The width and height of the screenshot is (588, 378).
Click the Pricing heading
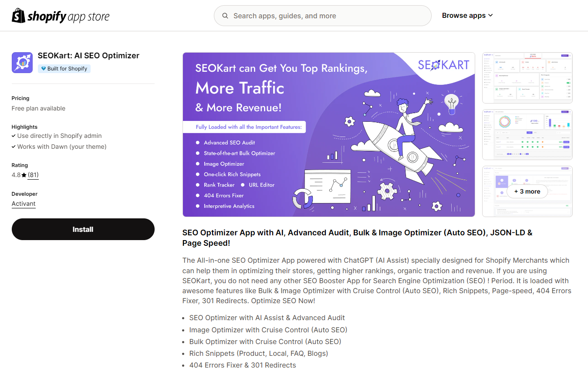[20, 98]
